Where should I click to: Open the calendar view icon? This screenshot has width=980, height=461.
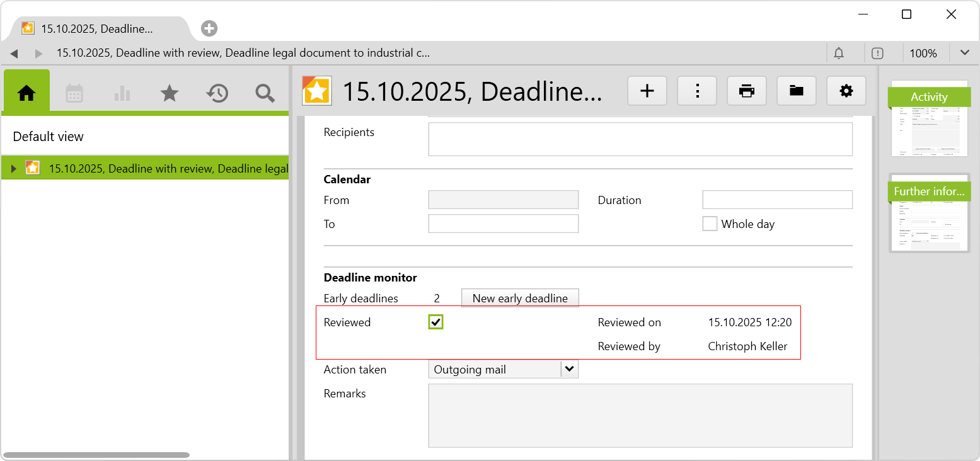point(74,93)
